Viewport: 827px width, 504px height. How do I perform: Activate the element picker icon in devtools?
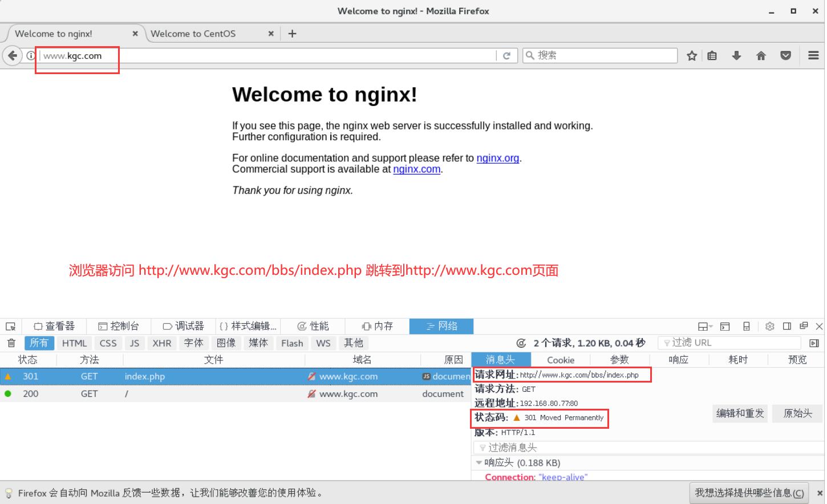point(11,326)
